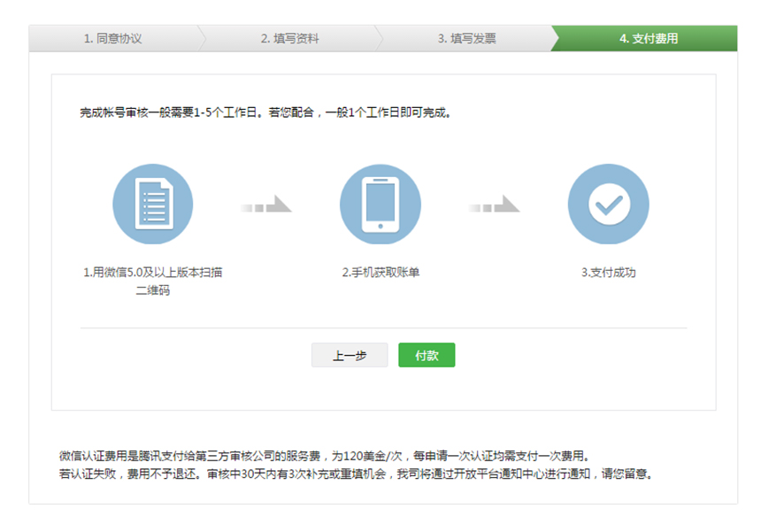Click the mobile phone bill icon
Screen dimensions: 761x532
(x=380, y=204)
